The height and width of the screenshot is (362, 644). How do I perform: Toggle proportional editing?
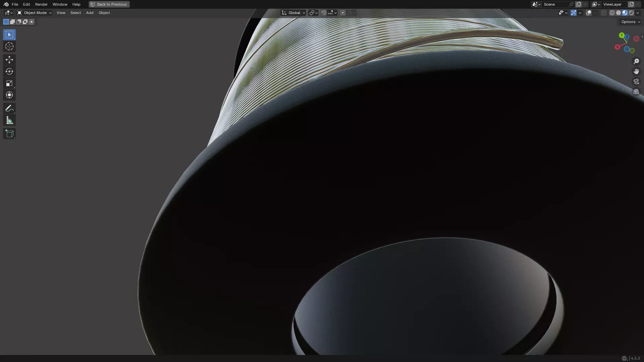pos(342,13)
